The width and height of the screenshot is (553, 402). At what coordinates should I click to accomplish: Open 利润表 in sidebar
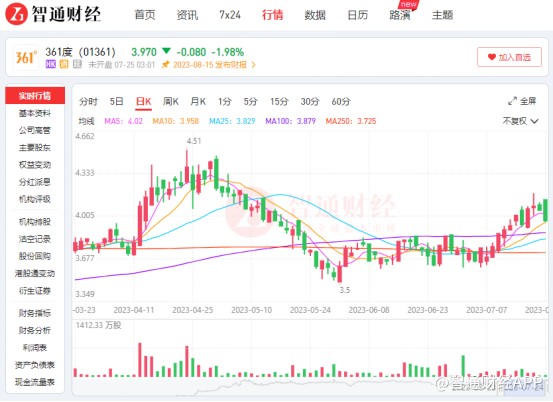coord(35,348)
